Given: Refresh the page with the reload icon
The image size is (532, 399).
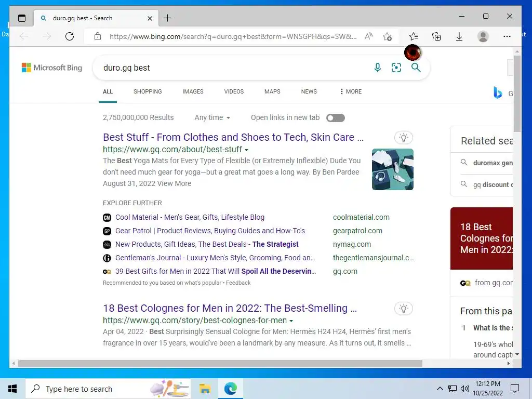Looking at the screenshot, I should pyautogui.click(x=70, y=36).
